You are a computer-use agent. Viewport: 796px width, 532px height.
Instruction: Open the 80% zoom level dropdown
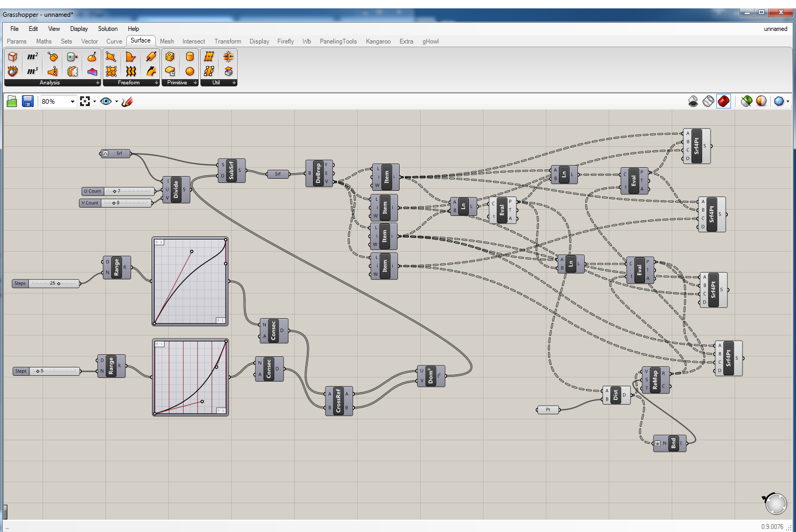(x=72, y=102)
